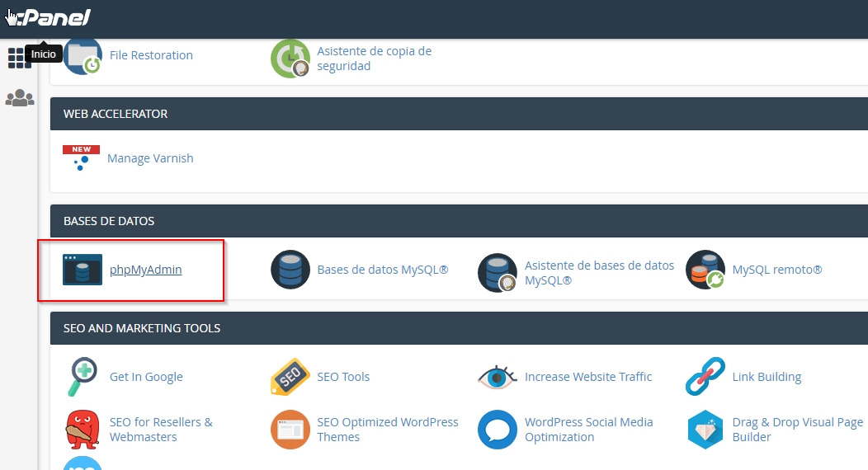This screenshot has height=470, width=868.
Task: Open SEO Optimized WordPress Themes link
Action: [x=388, y=430]
